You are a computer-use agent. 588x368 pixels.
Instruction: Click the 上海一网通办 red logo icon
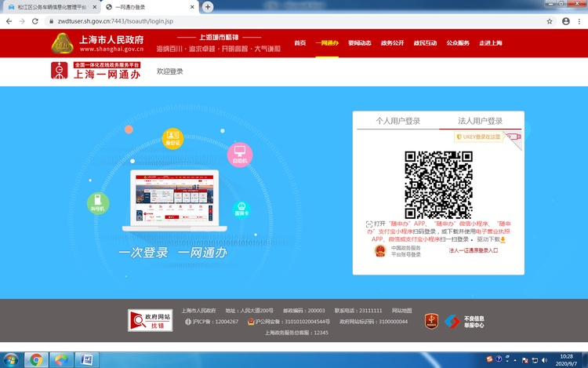tap(60, 71)
